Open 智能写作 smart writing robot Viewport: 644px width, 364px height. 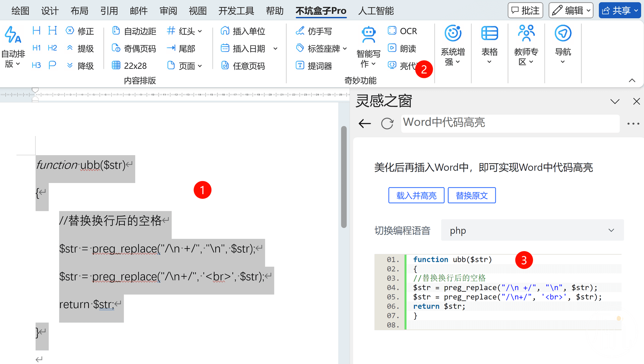(x=368, y=47)
